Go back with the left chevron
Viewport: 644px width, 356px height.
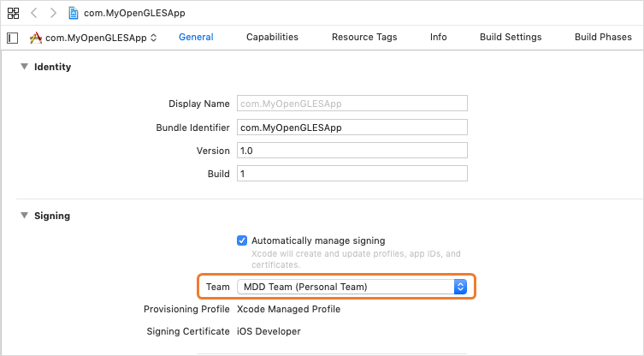pyautogui.click(x=34, y=13)
